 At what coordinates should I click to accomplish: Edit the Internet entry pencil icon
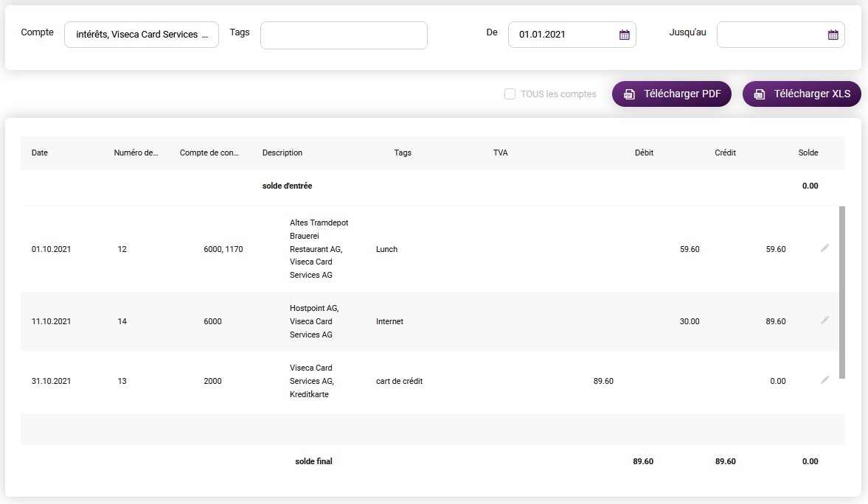point(824,321)
